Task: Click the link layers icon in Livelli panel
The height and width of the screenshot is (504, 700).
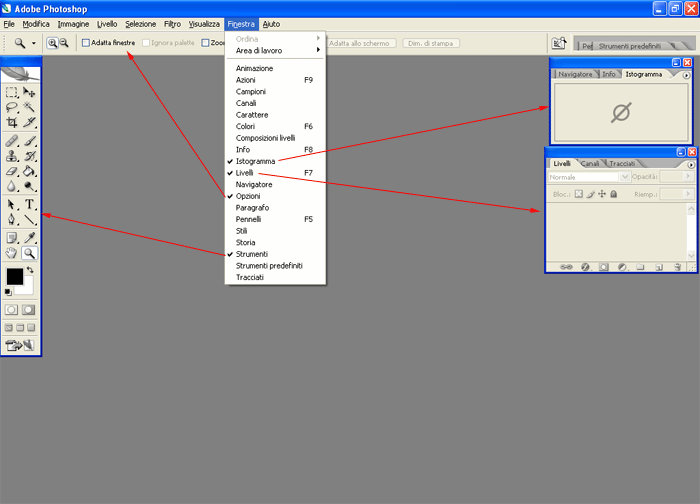Action: point(566,267)
